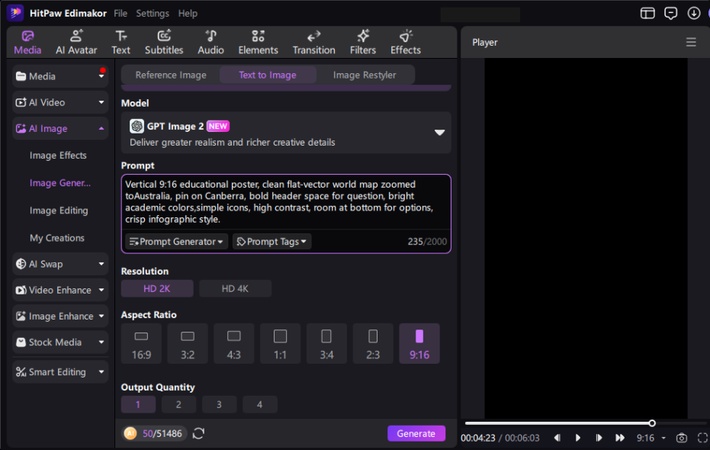
Task: Choose the 3:2 aspect ratio
Action: tap(187, 344)
